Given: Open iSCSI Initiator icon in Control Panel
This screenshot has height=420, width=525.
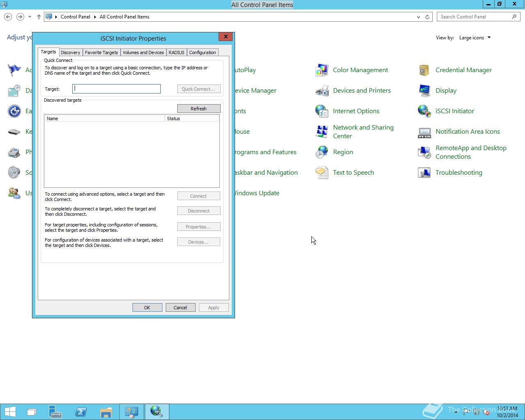Looking at the screenshot, I should 425,111.
